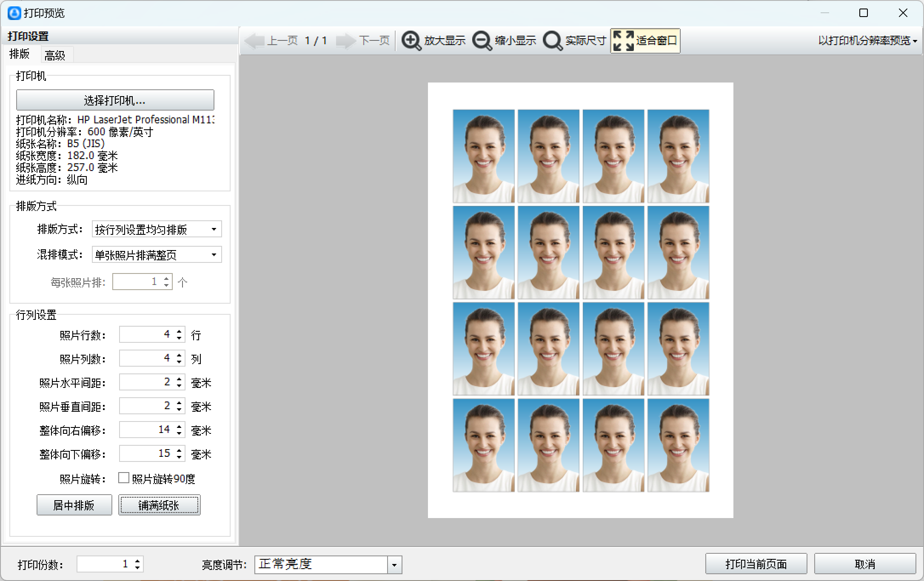Increase the photo row count by one

pos(179,331)
